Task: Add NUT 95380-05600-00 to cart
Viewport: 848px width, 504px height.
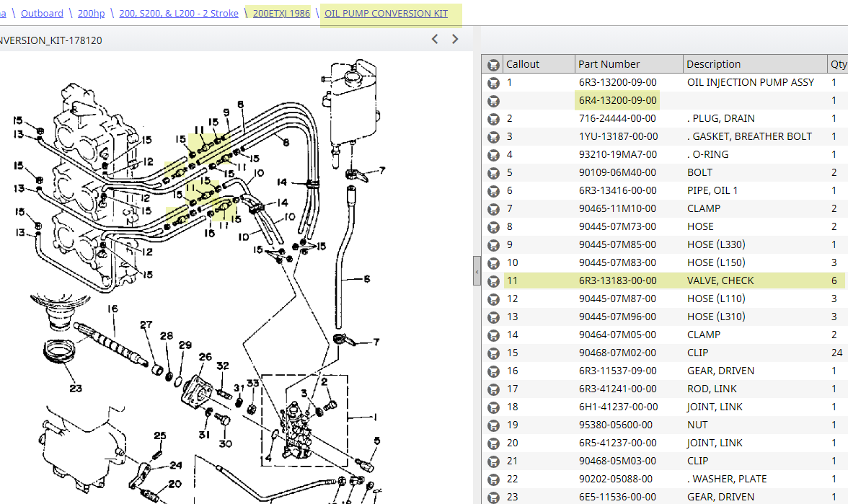Action: click(x=493, y=425)
